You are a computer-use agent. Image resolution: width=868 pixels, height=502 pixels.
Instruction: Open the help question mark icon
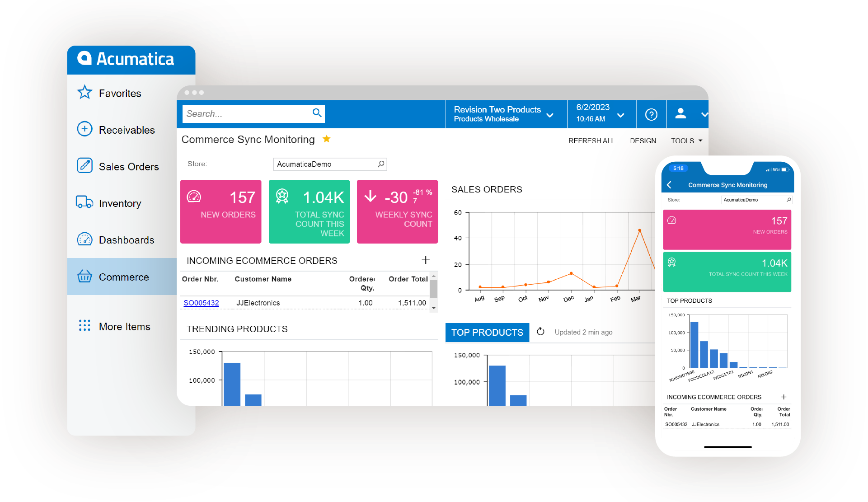click(x=651, y=115)
